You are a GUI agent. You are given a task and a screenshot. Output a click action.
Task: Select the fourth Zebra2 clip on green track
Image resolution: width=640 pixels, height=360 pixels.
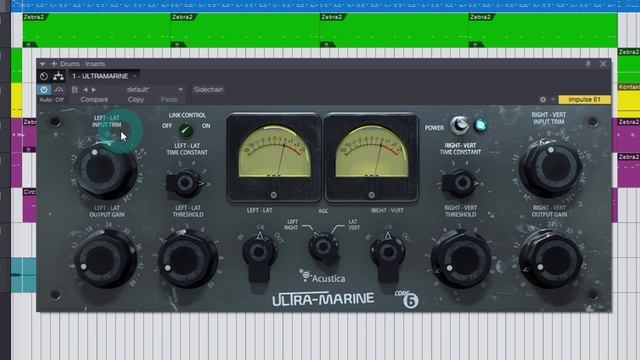[x=543, y=30]
